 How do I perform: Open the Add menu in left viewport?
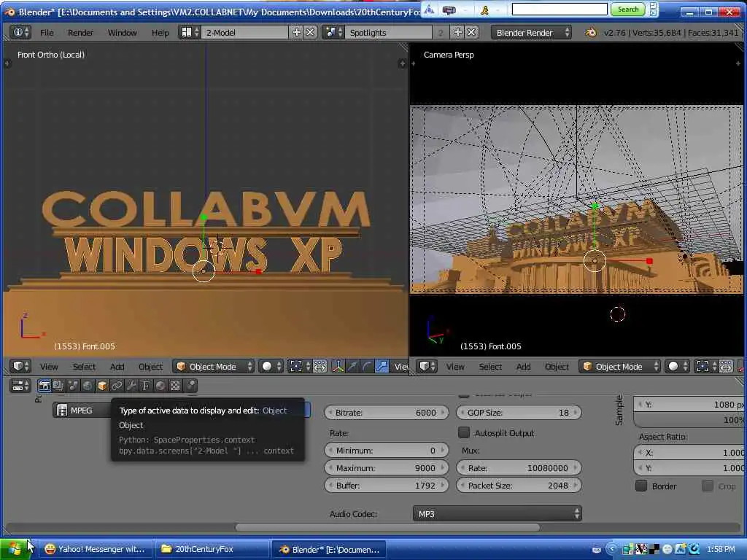coord(117,367)
